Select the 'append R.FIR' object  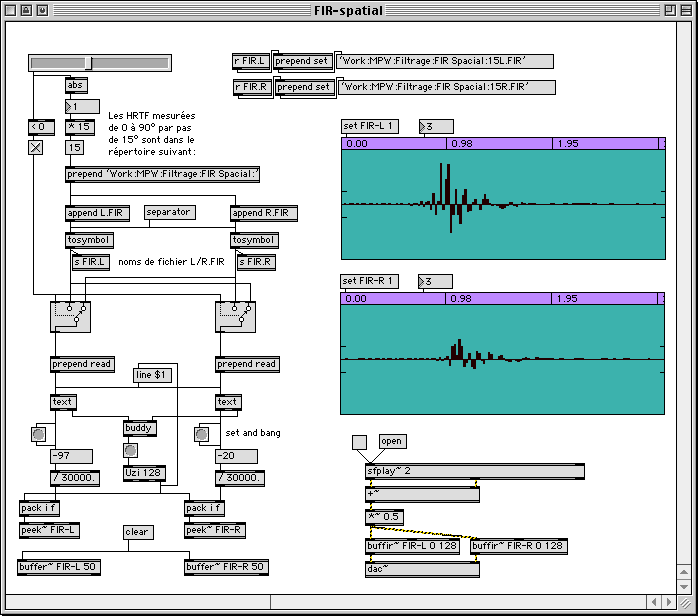(x=264, y=213)
